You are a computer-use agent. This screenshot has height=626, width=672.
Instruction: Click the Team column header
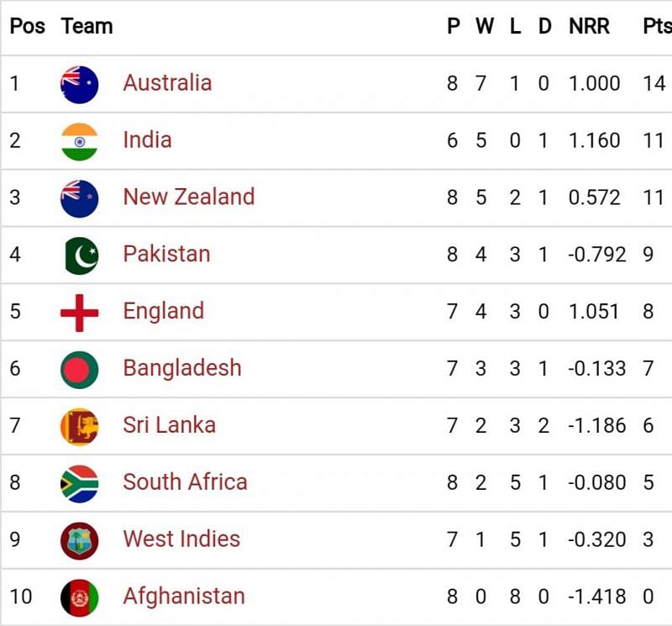pyautogui.click(x=87, y=26)
